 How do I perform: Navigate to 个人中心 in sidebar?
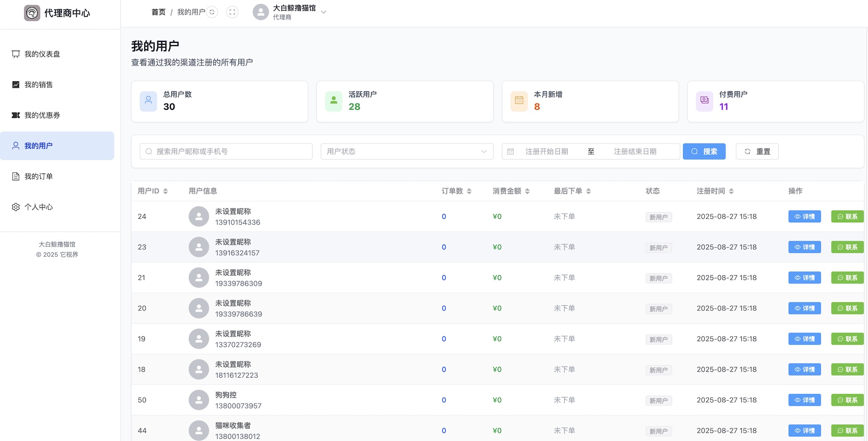[x=38, y=207]
